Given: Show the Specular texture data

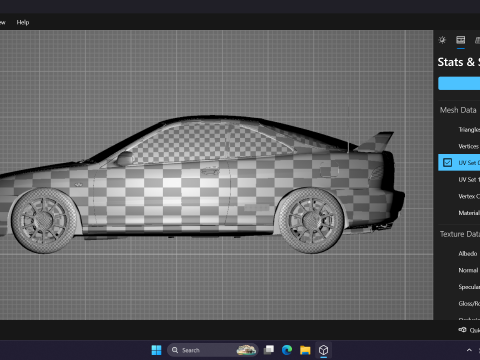Looking at the screenshot, I should click(469, 287).
